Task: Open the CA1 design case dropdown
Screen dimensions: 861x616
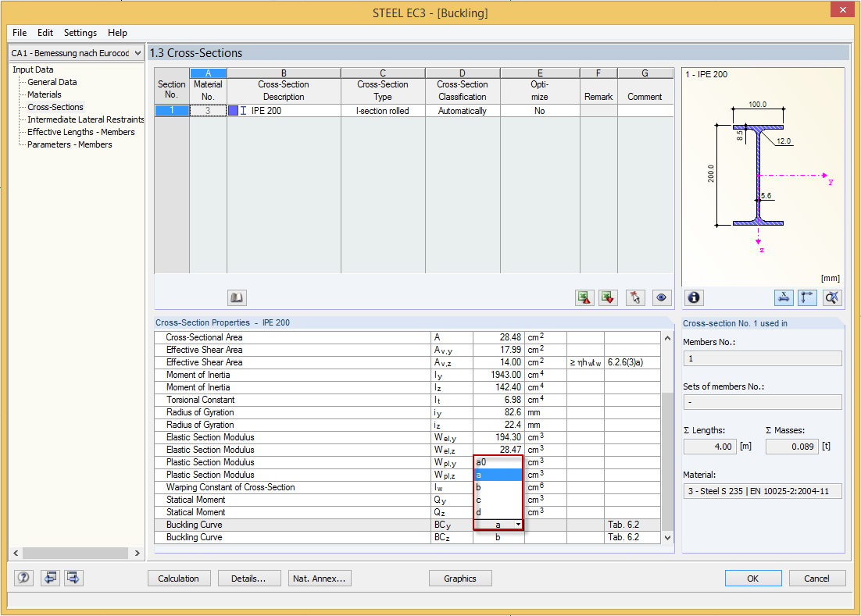Action: pyautogui.click(x=138, y=53)
